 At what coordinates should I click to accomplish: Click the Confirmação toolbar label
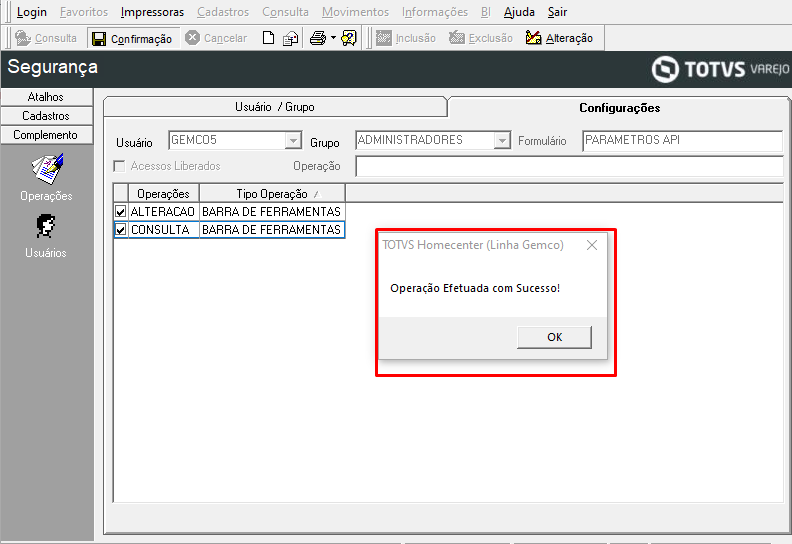tap(141, 39)
